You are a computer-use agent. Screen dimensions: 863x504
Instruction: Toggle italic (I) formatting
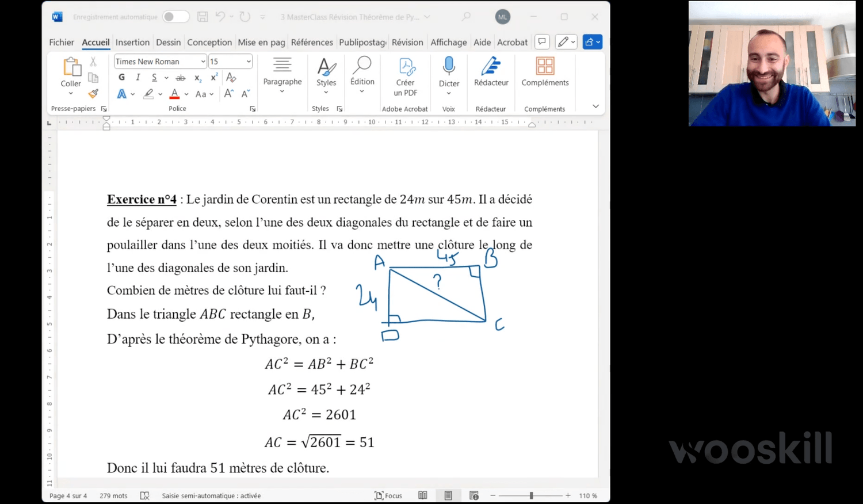(138, 77)
